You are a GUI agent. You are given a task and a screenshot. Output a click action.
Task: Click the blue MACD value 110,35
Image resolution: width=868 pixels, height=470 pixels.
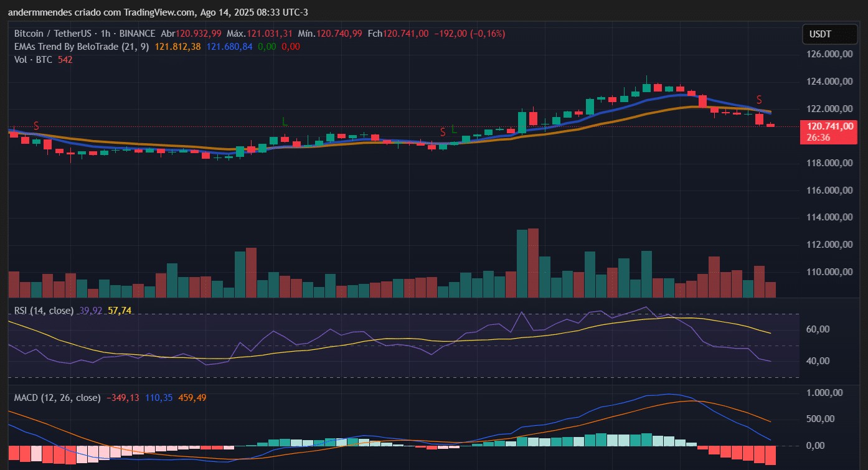point(158,397)
